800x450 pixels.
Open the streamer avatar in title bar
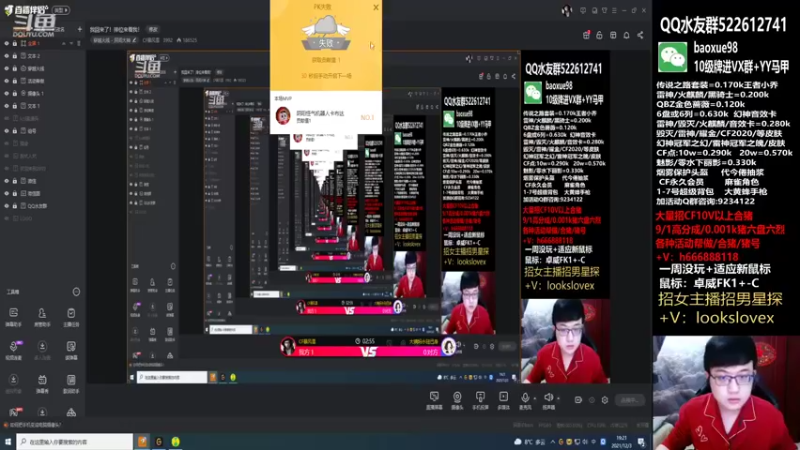[566, 11]
